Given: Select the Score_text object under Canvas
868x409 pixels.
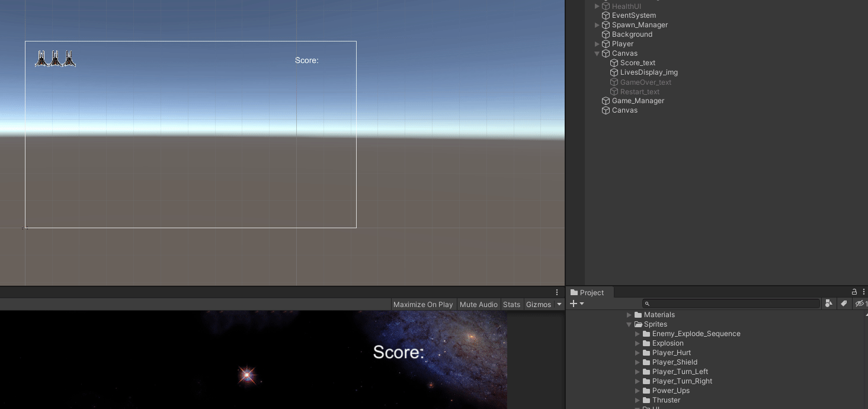Looking at the screenshot, I should pyautogui.click(x=638, y=63).
